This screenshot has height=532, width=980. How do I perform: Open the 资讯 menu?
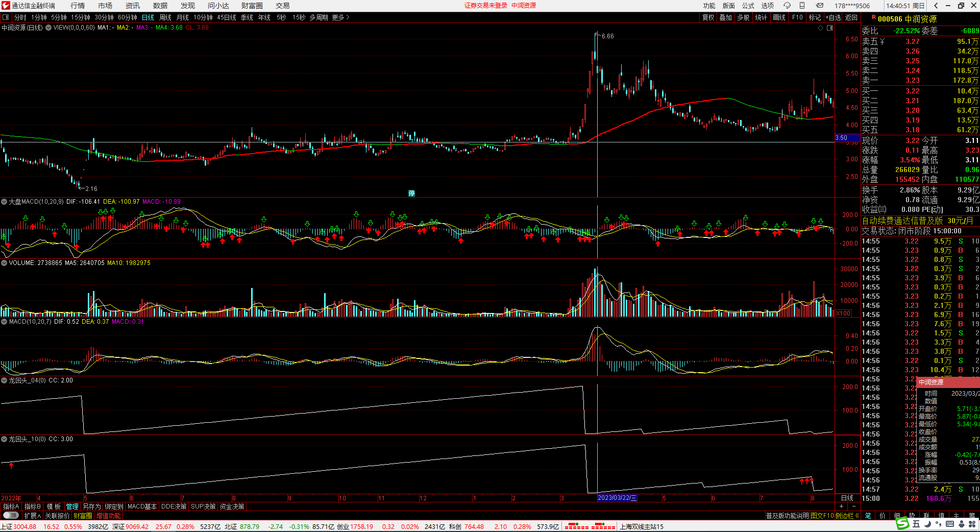click(x=133, y=6)
